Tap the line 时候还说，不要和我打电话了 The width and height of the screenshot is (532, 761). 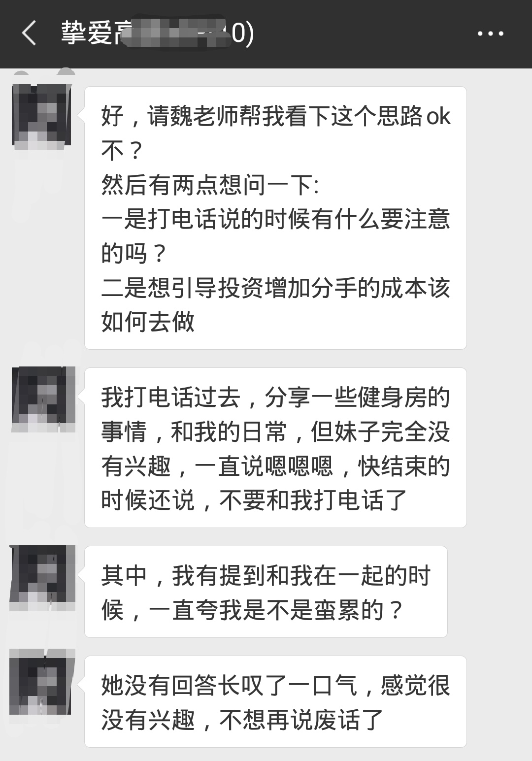tap(254, 500)
